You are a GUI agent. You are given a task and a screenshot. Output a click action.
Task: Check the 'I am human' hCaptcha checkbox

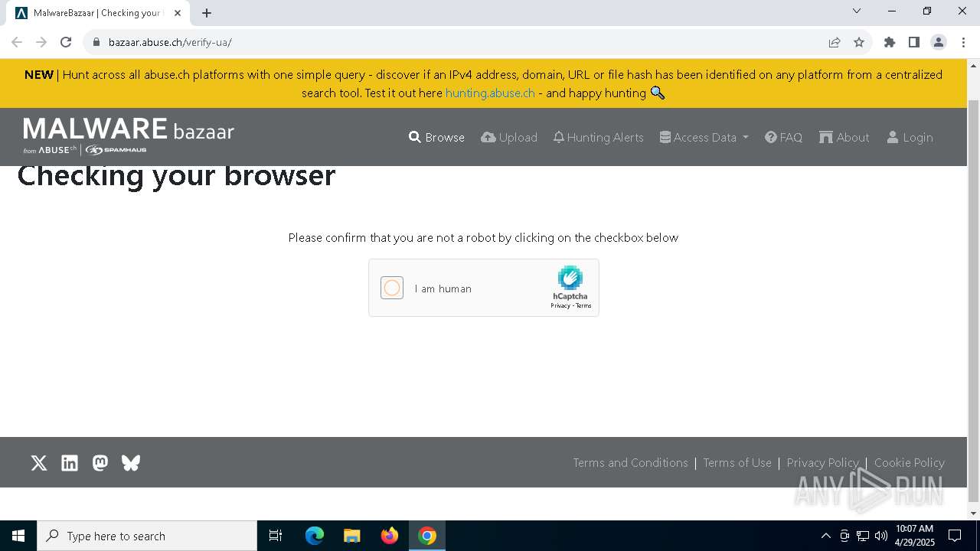(392, 288)
